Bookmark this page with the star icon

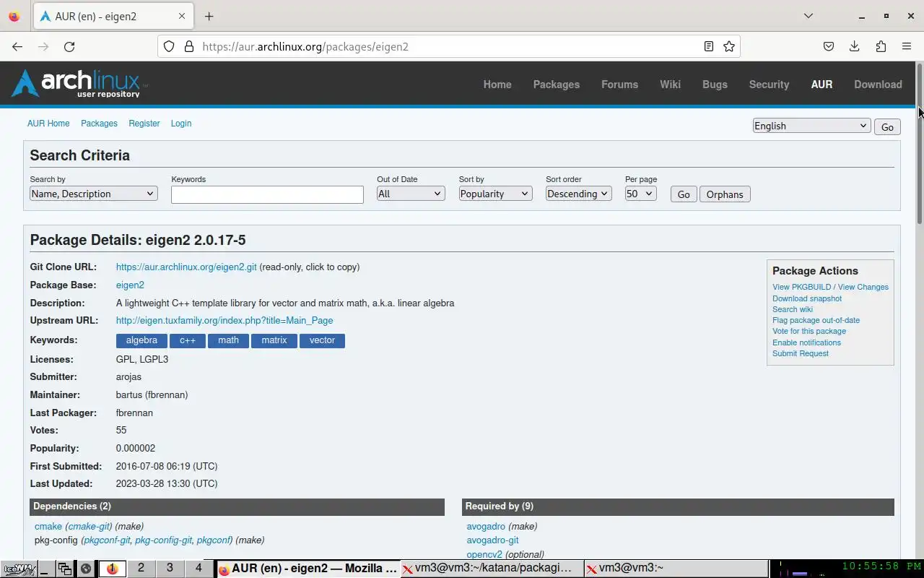pos(729,46)
